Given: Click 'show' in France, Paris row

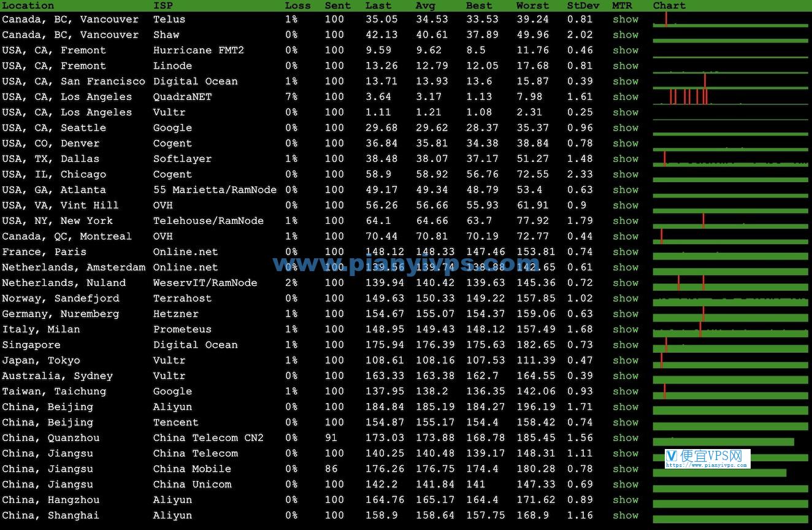Looking at the screenshot, I should [x=626, y=252].
